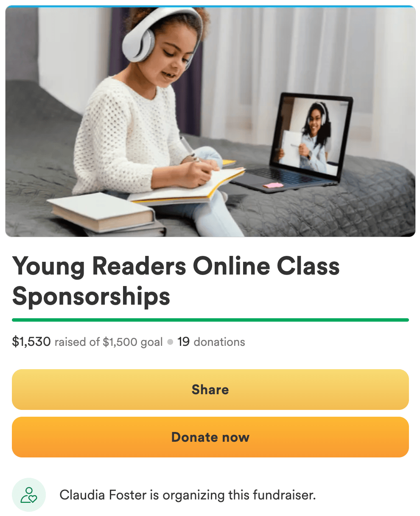
Task: Click the stack of books in photo
Action: click(106, 215)
